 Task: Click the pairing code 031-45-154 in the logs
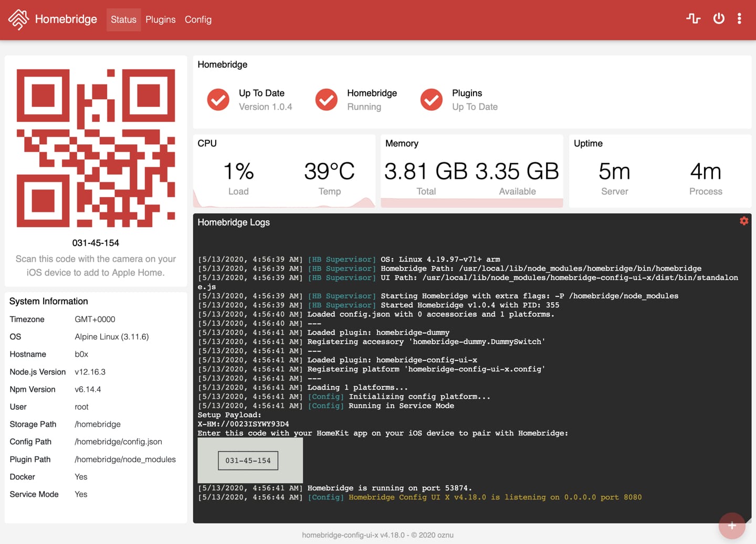click(x=247, y=460)
